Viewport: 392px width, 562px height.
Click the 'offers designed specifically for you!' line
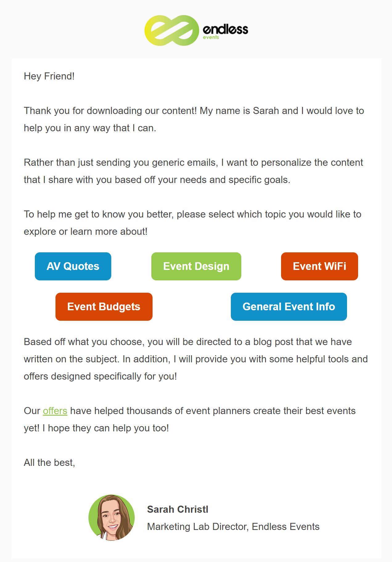pyautogui.click(x=100, y=376)
